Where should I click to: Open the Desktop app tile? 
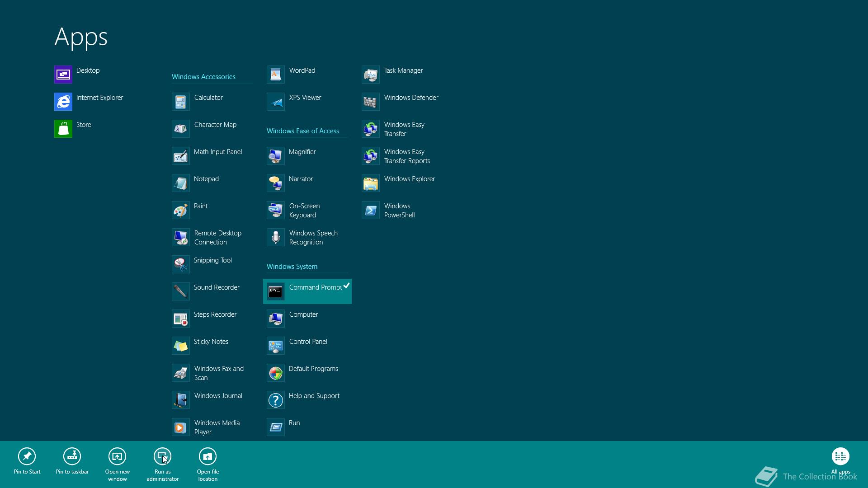point(63,75)
